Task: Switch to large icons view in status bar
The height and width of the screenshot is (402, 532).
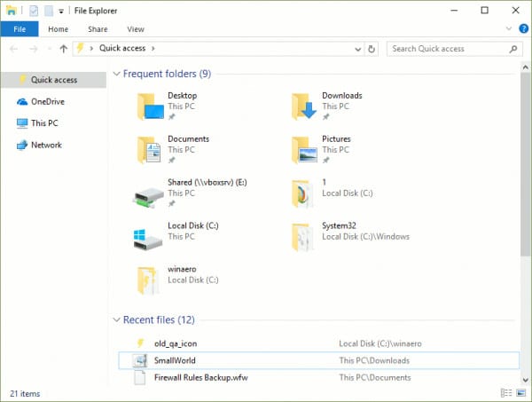Action: click(520, 393)
